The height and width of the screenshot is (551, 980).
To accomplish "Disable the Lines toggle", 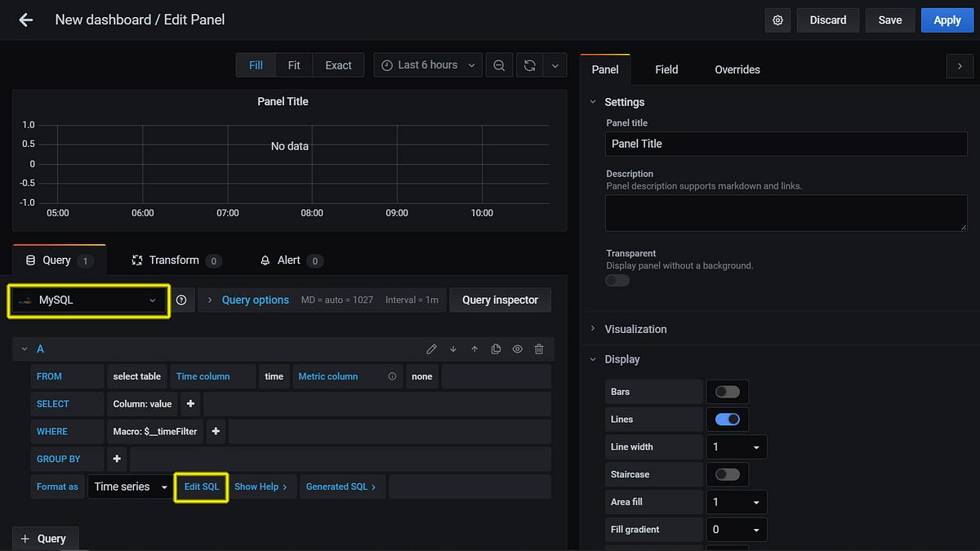I will 727,420.
